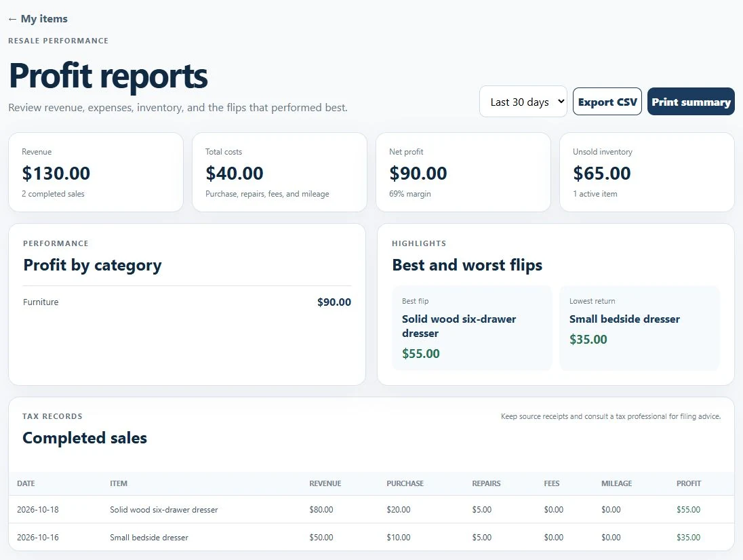Click the 69% margin text
This screenshot has height=560, width=743.
(410, 194)
